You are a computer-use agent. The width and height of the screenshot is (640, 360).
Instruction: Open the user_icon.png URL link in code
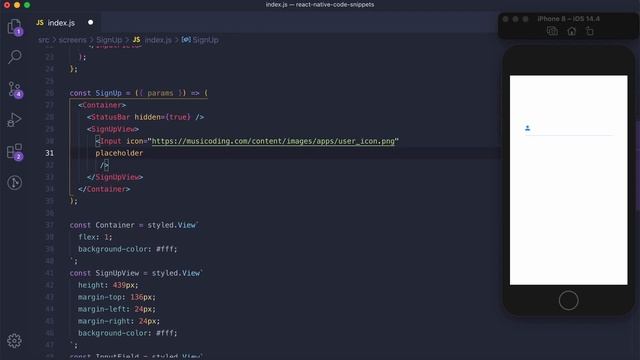273,141
